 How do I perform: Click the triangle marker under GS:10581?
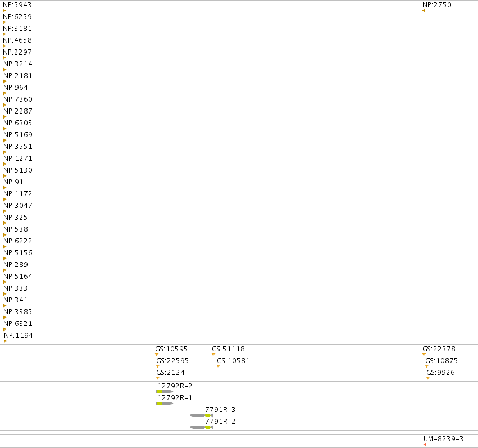[218, 366]
